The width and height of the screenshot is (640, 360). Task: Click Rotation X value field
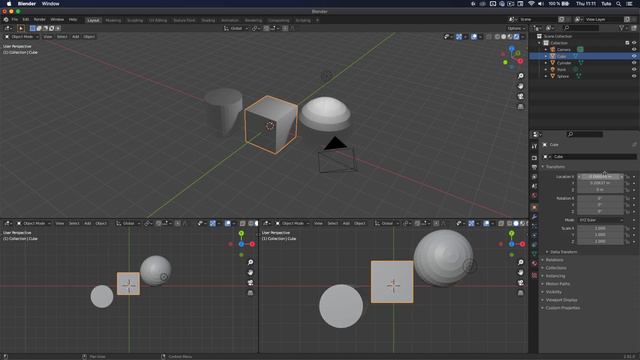(600, 198)
